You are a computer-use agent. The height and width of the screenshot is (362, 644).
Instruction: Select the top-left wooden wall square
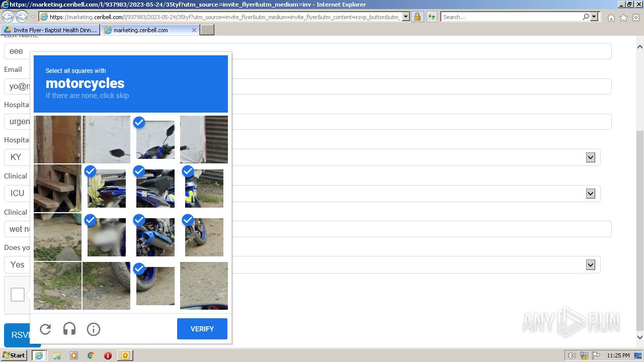[57, 139]
